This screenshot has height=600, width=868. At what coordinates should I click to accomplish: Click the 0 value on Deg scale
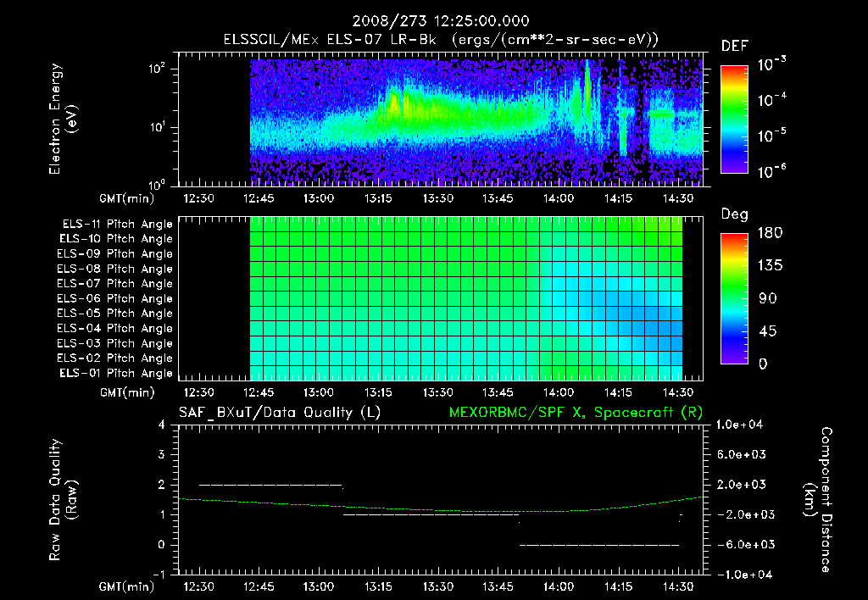tap(763, 364)
